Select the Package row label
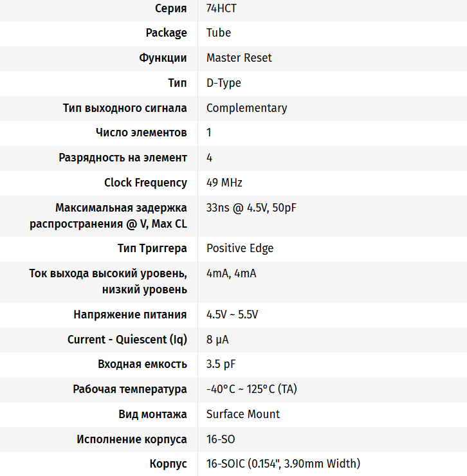Image resolution: width=467 pixels, height=476 pixels. tap(166, 33)
